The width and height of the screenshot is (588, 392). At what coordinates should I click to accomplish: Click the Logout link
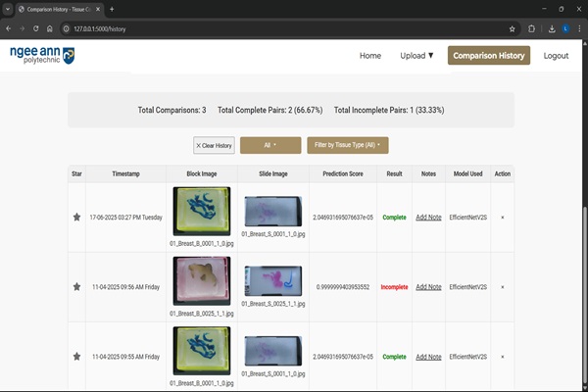point(556,56)
